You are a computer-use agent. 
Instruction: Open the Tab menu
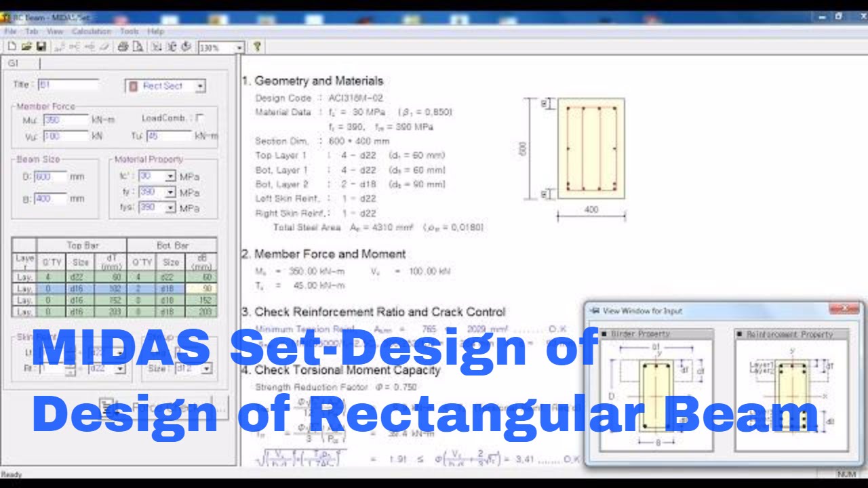(x=32, y=31)
